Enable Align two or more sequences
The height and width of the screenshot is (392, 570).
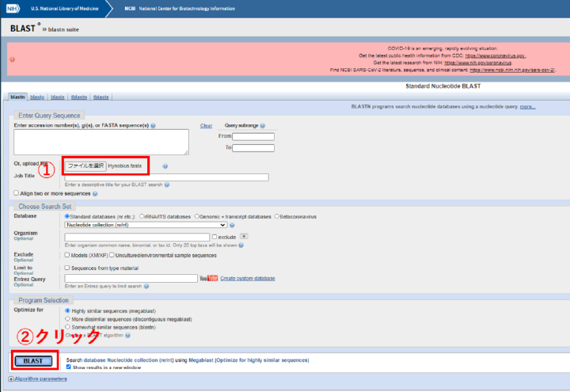click(x=17, y=193)
